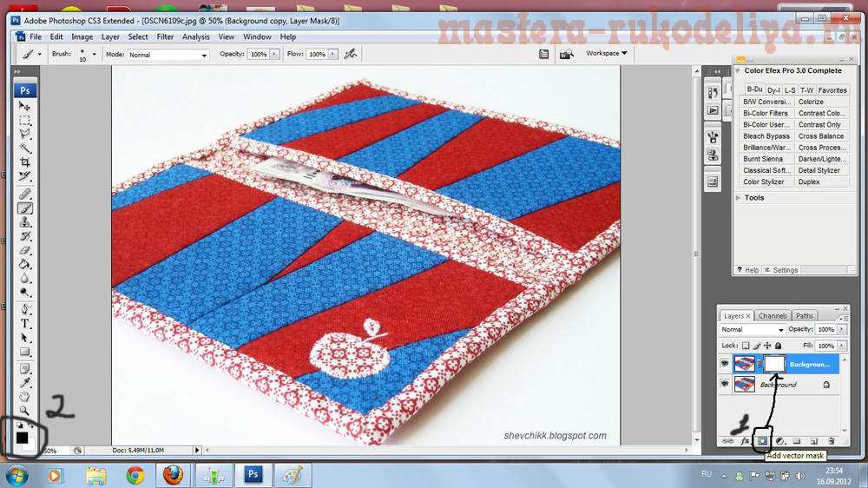Select the Rectangle shape tool
Viewport: 868px width, 488px height.
click(x=24, y=353)
